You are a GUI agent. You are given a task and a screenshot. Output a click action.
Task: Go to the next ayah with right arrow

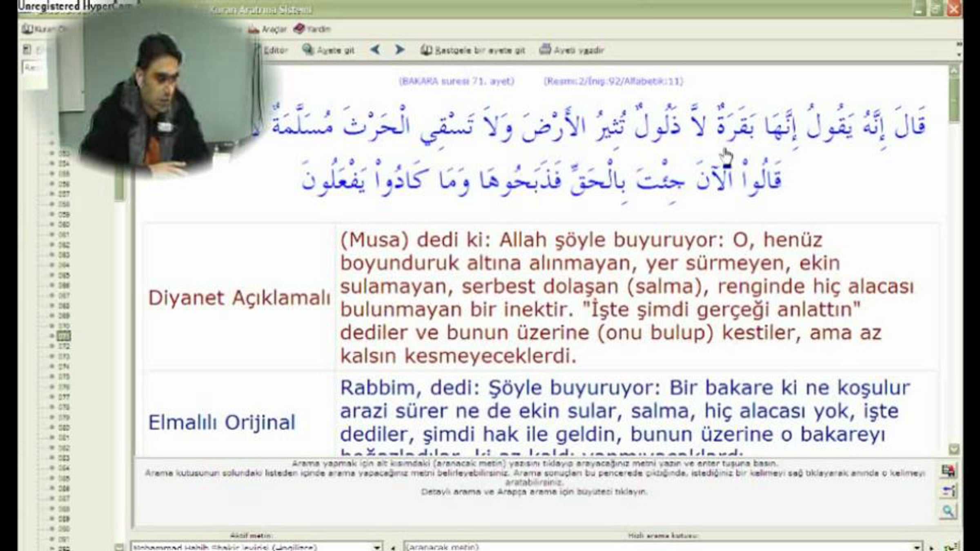(x=399, y=50)
